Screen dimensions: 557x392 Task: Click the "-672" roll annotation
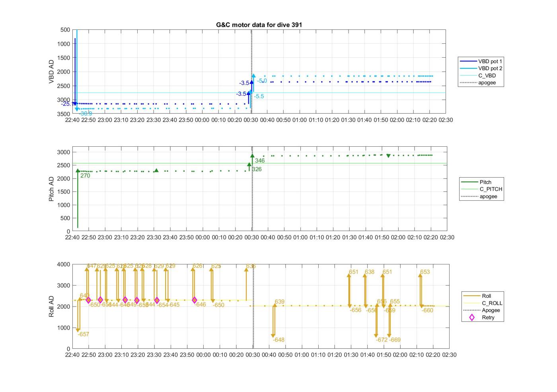(382, 340)
